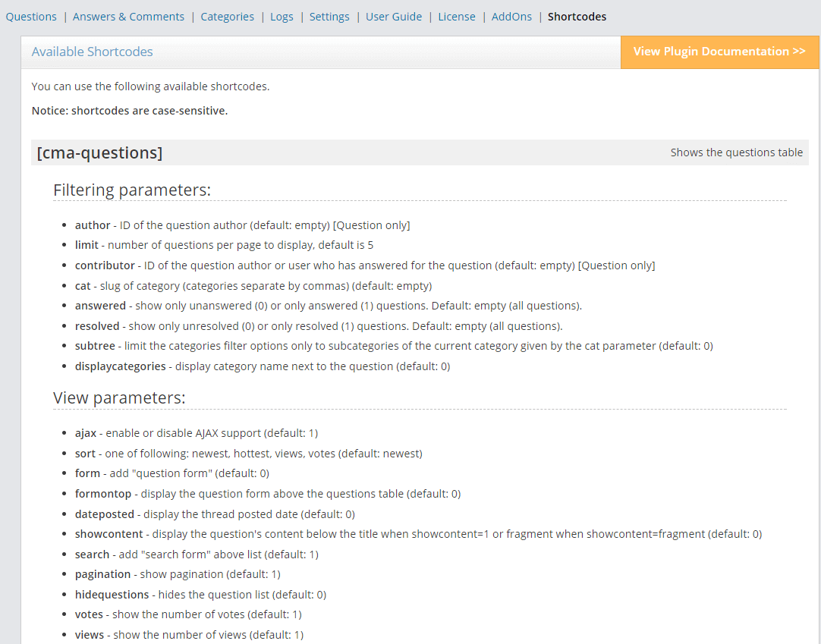Click the [cma-questions] shortcode heading

(99, 152)
